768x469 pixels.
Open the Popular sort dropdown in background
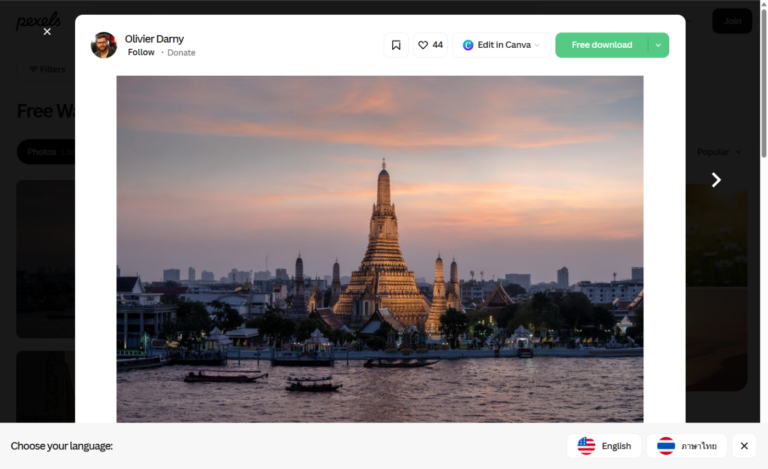[x=719, y=152]
